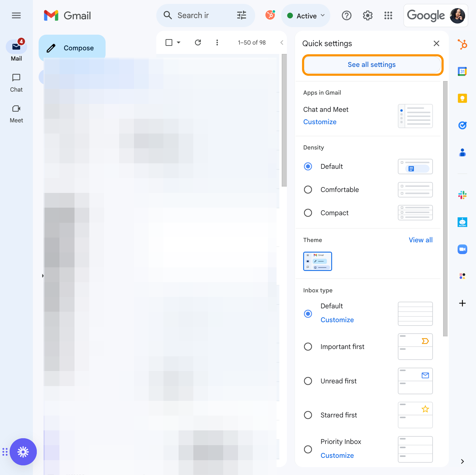Expand the select dropdown arrow beside checkbox
Viewport: 476px width, 475px height.
(x=179, y=42)
